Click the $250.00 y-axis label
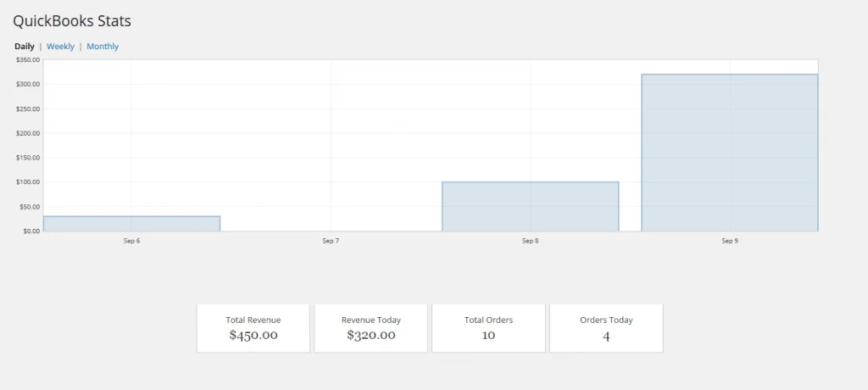 click(28, 109)
